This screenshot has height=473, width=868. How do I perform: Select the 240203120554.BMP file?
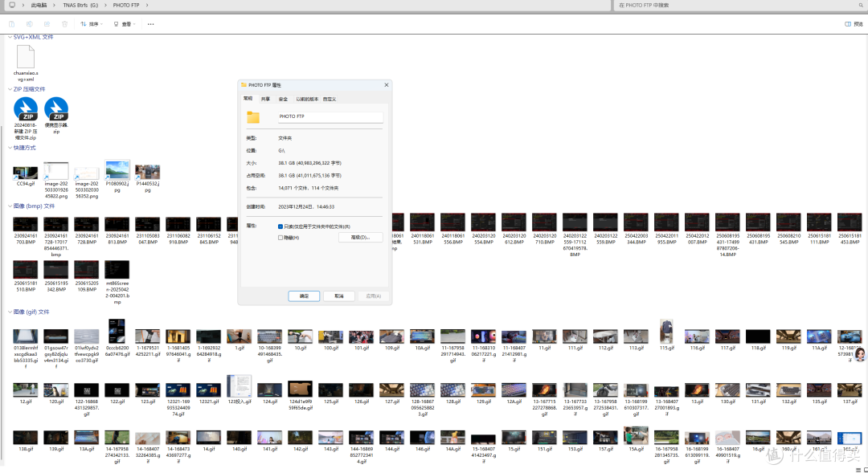[x=483, y=222]
